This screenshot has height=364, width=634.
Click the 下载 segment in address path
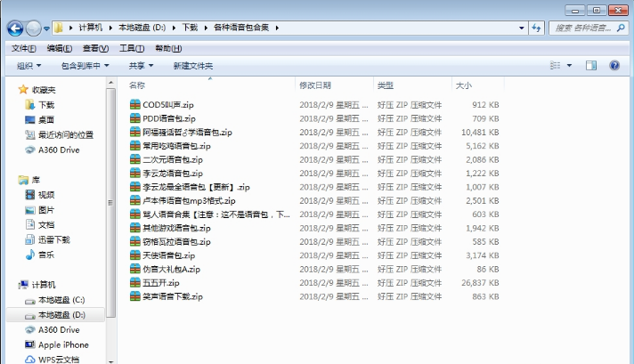pos(190,28)
